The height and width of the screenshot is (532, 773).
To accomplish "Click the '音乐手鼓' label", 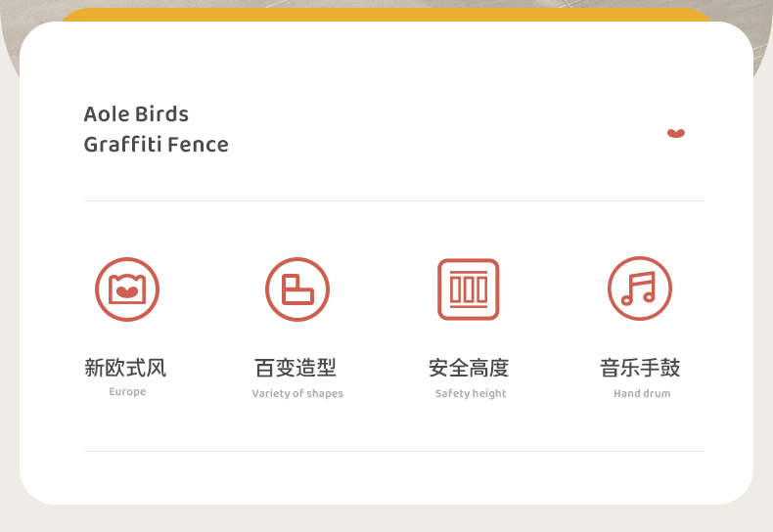I will (x=640, y=368).
